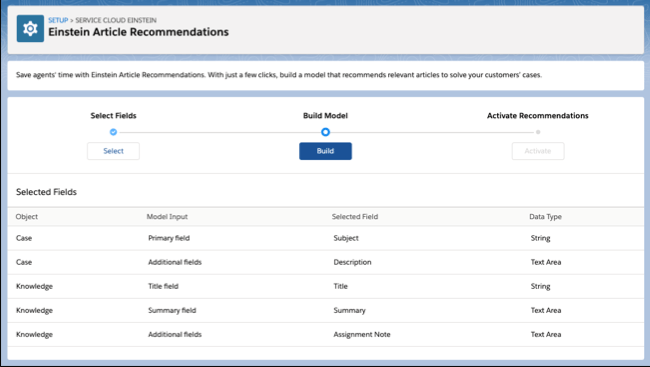Click the Object column header

27,216
